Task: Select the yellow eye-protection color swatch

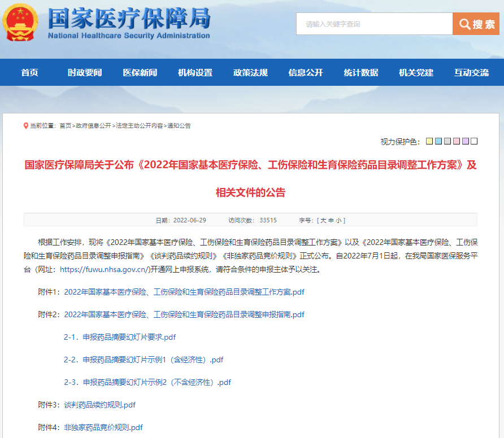Action: coord(429,141)
